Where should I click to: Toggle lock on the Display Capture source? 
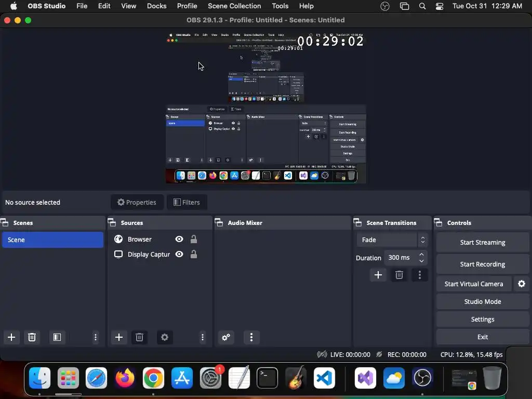point(194,254)
